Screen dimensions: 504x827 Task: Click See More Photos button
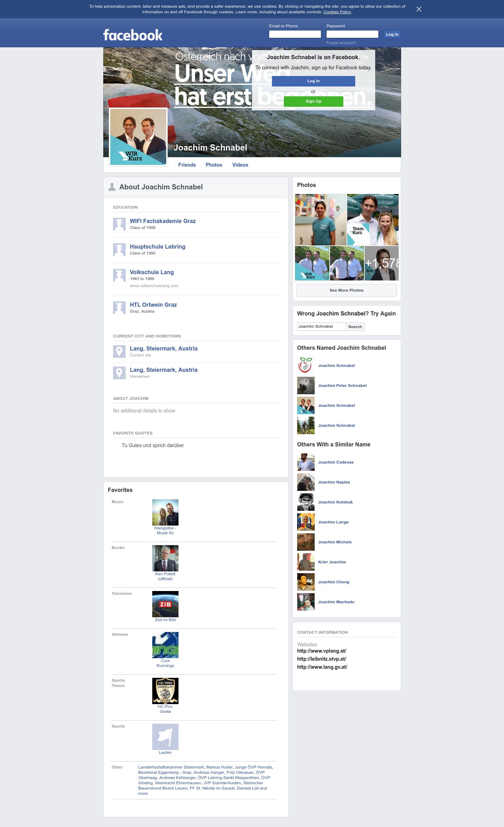pyautogui.click(x=346, y=290)
